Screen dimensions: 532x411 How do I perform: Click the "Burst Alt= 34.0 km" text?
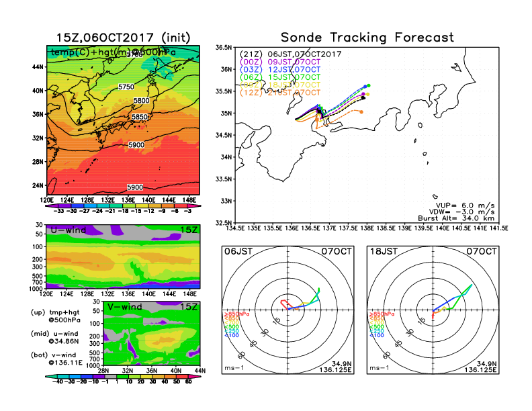(x=456, y=218)
